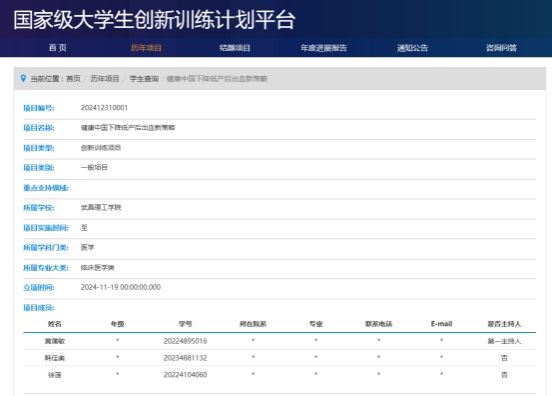Click the 年级 column header

(118, 324)
